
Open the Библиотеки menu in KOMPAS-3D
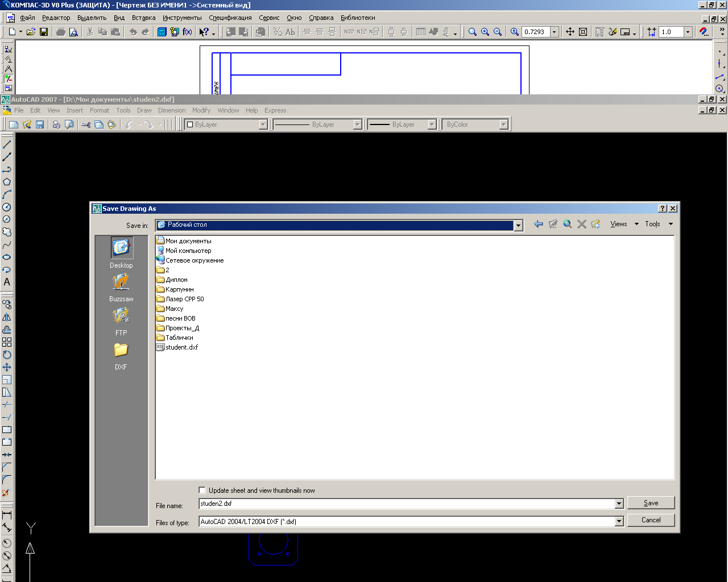358,18
